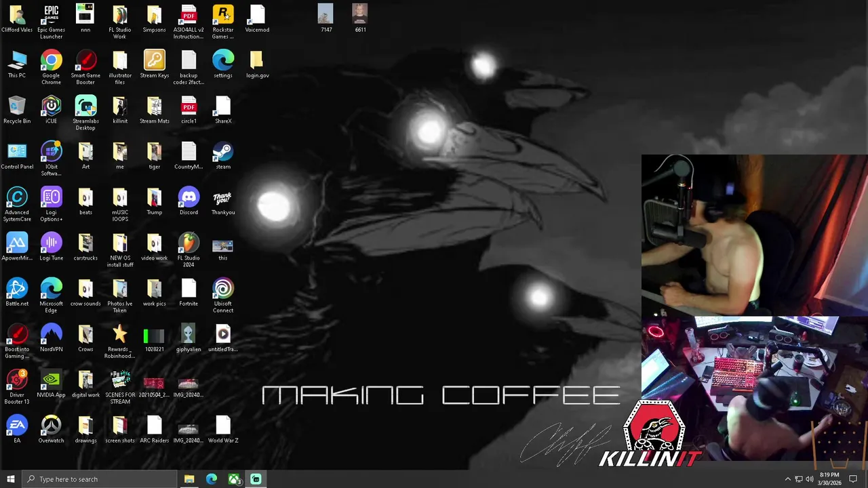Switch to Streamlabs in the taskbar

(x=256, y=479)
